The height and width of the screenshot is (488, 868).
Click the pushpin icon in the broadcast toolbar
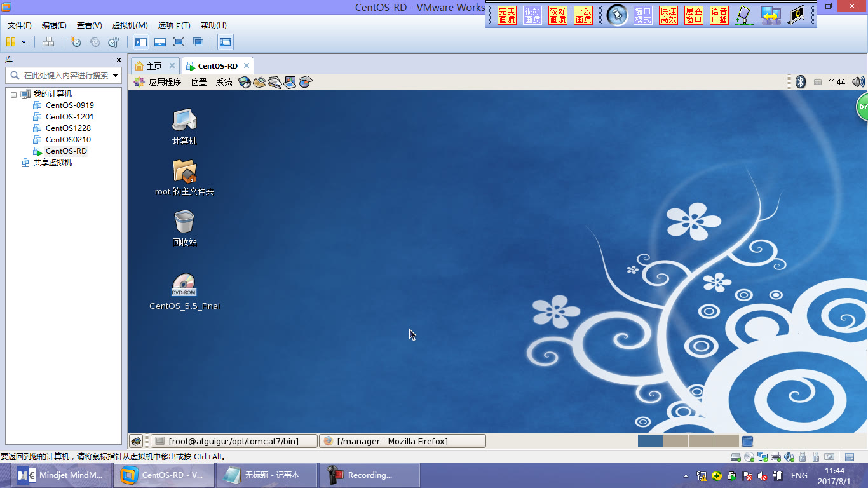coord(617,15)
